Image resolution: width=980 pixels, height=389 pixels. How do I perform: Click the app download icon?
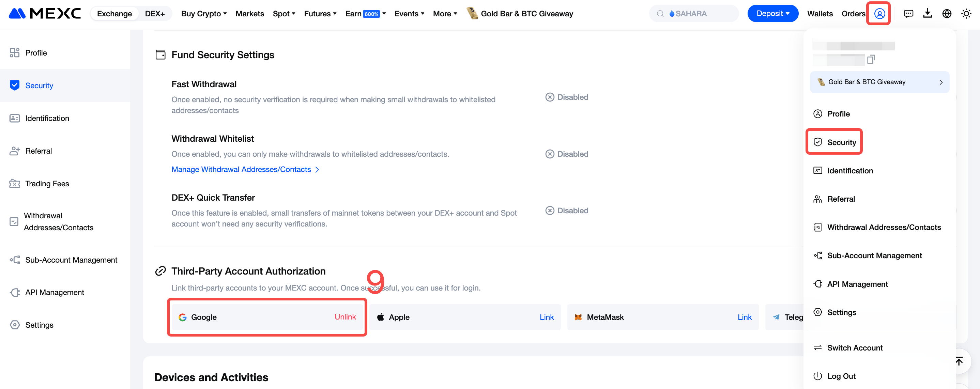928,14
